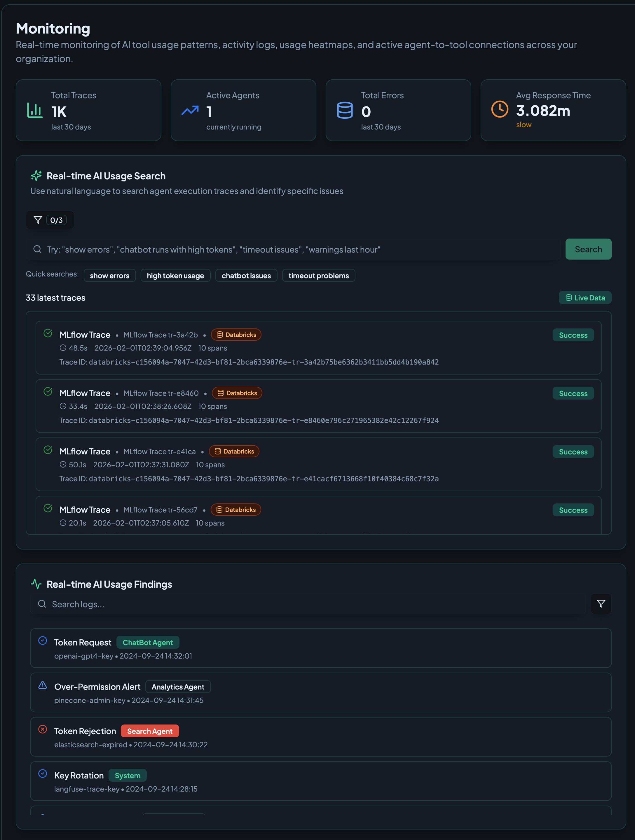Toggle the Live Data badge
Screen dimensions: 635x840
click(585, 298)
